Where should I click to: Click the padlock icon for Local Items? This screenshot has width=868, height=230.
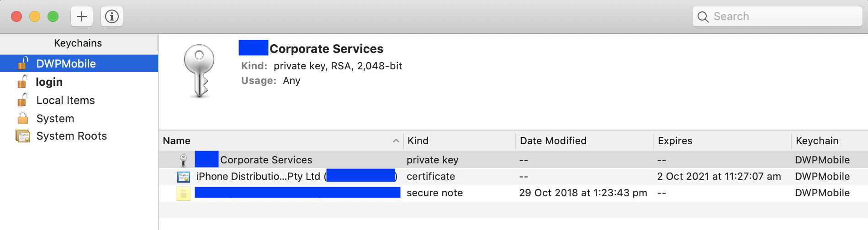[23, 100]
